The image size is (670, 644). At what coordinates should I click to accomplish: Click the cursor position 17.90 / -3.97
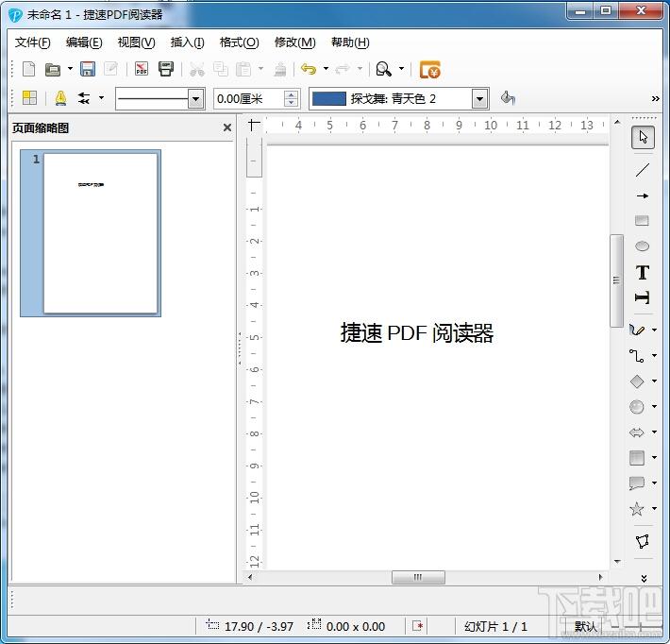(x=259, y=626)
